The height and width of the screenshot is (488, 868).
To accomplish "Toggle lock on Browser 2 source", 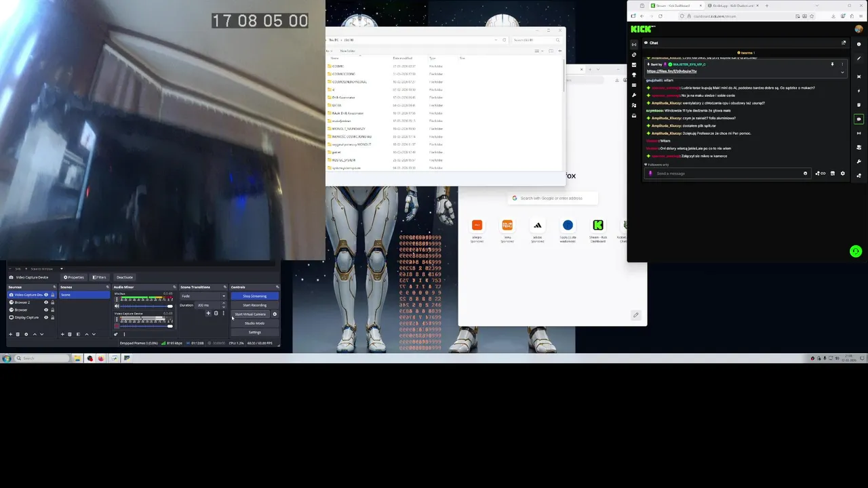I will pyautogui.click(x=52, y=302).
